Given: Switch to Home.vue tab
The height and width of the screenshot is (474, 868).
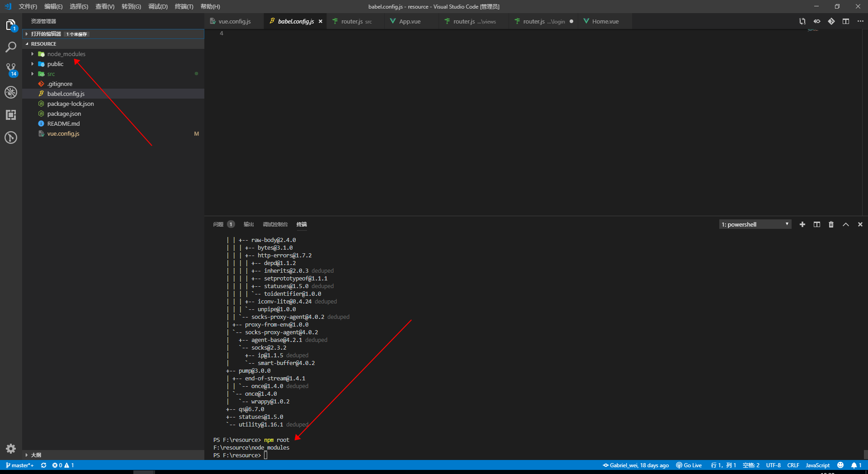Looking at the screenshot, I should tap(605, 21).
